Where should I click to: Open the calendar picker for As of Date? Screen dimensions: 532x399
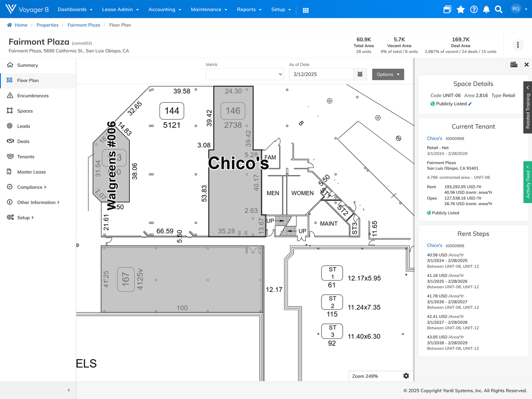coord(360,74)
